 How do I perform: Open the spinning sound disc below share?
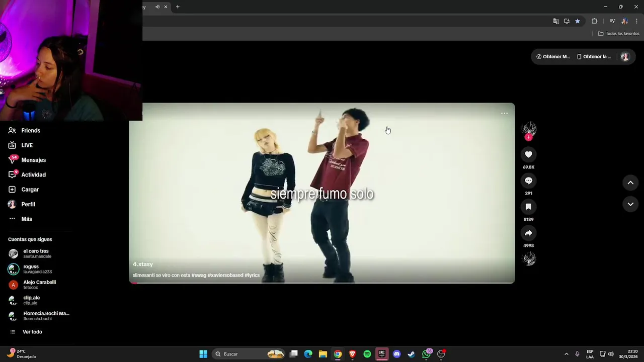pyautogui.click(x=529, y=259)
